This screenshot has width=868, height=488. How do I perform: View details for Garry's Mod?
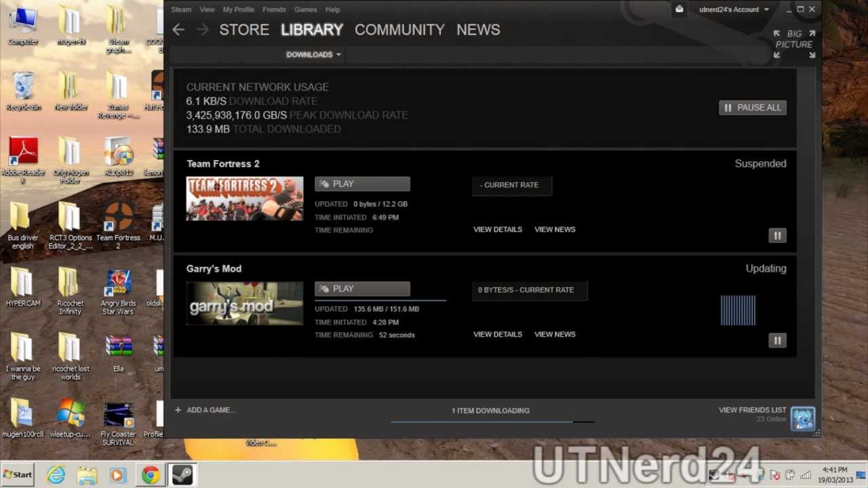pos(498,334)
